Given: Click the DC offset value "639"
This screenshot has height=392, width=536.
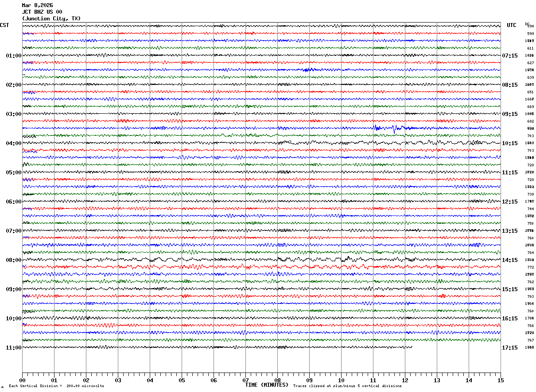Looking at the screenshot, I should tap(530, 77).
